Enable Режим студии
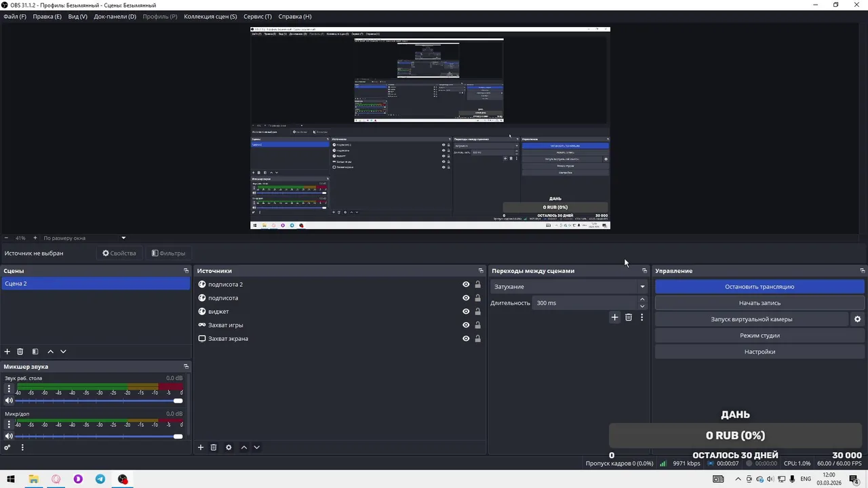 tap(759, 335)
